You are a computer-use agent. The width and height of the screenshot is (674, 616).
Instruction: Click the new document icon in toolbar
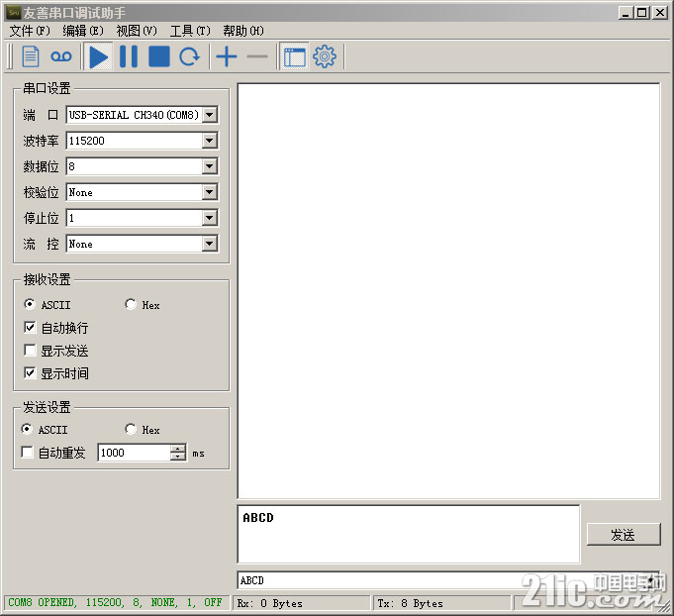31,56
